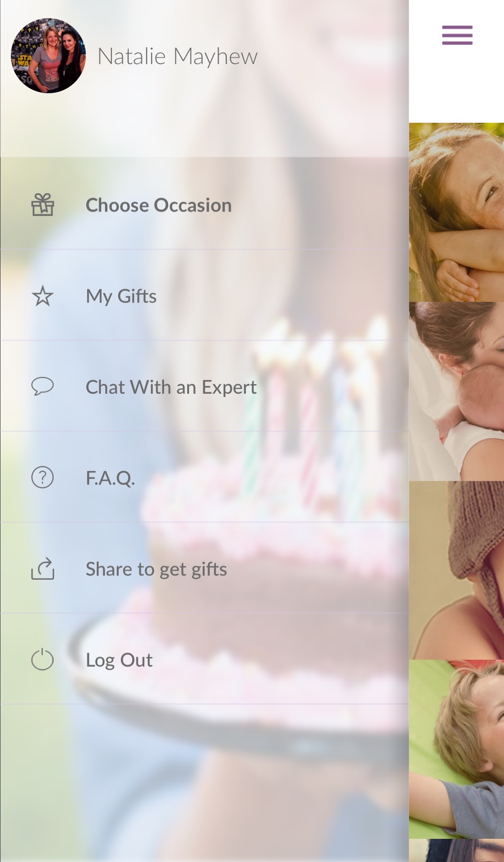The width and height of the screenshot is (504, 862).
Task: Choose Log Out from the side menu
Action: point(205,659)
